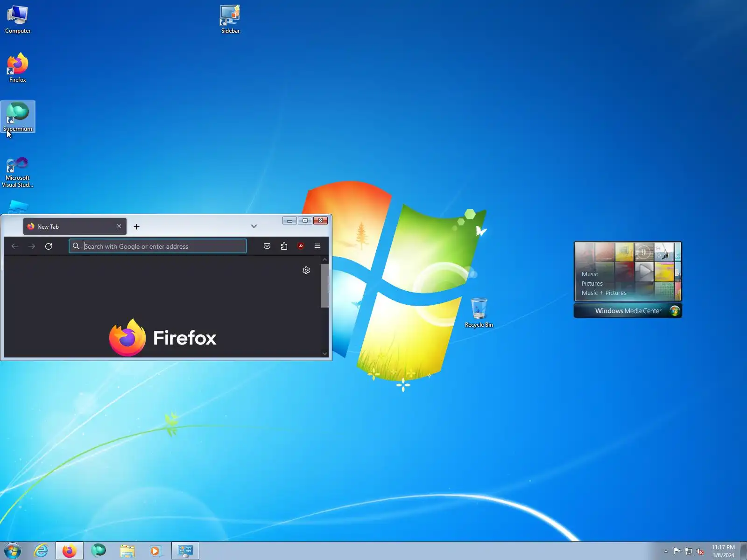
Task: Open a new tab with the plus button
Action: [x=136, y=227]
